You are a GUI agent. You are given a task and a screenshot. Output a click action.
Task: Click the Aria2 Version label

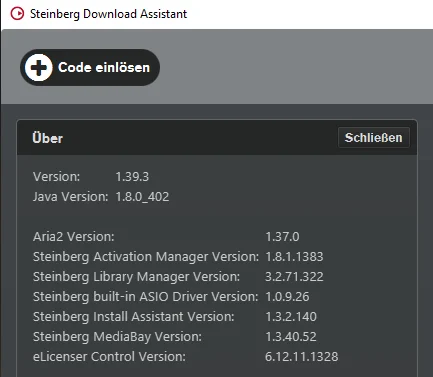pyautogui.click(x=74, y=237)
